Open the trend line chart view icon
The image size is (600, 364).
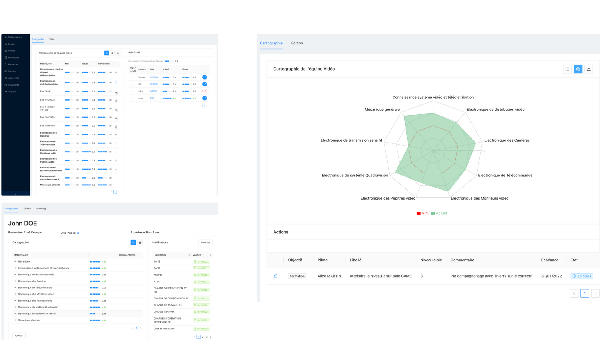589,69
